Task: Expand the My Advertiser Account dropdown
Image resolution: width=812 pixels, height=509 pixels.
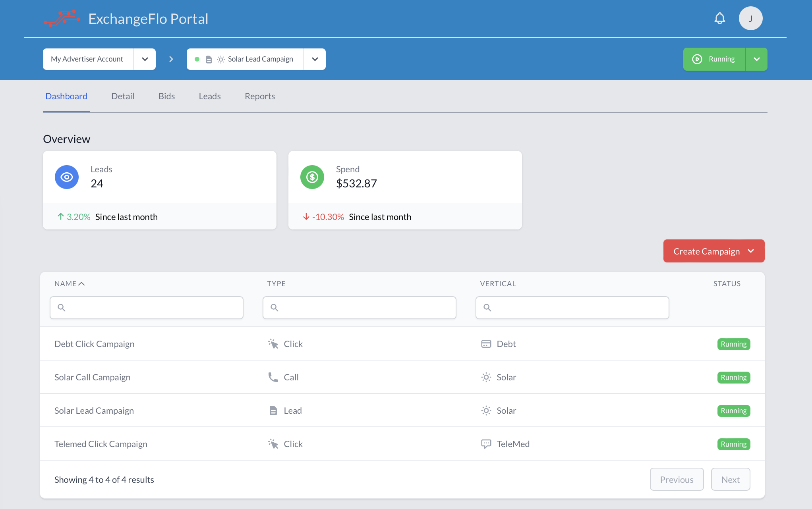Action: point(145,59)
